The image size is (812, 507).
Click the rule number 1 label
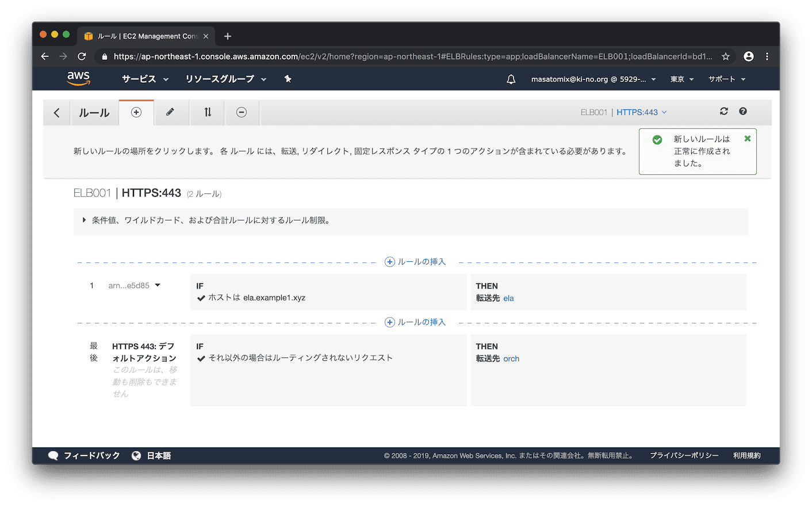91,285
